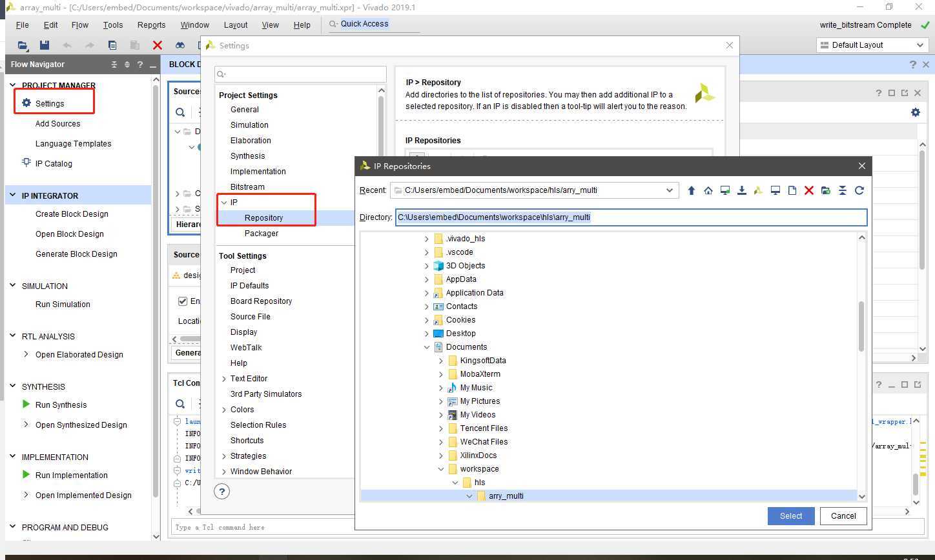Expand the Text Editor settings group

tap(224, 379)
